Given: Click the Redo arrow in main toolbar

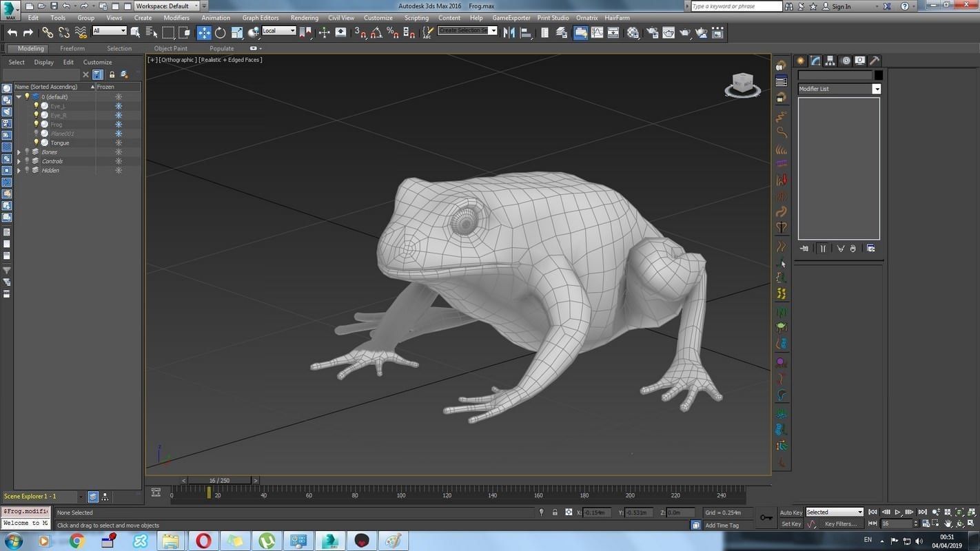Looking at the screenshot, I should [28, 32].
